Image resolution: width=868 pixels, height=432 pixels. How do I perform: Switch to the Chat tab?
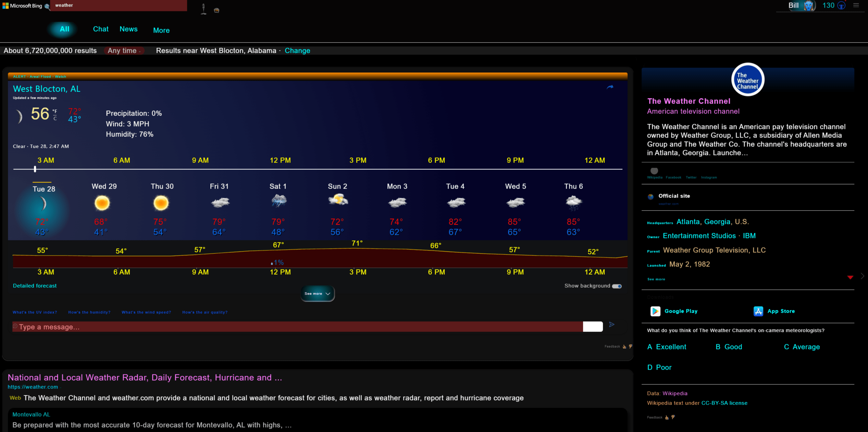pos(101,29)
